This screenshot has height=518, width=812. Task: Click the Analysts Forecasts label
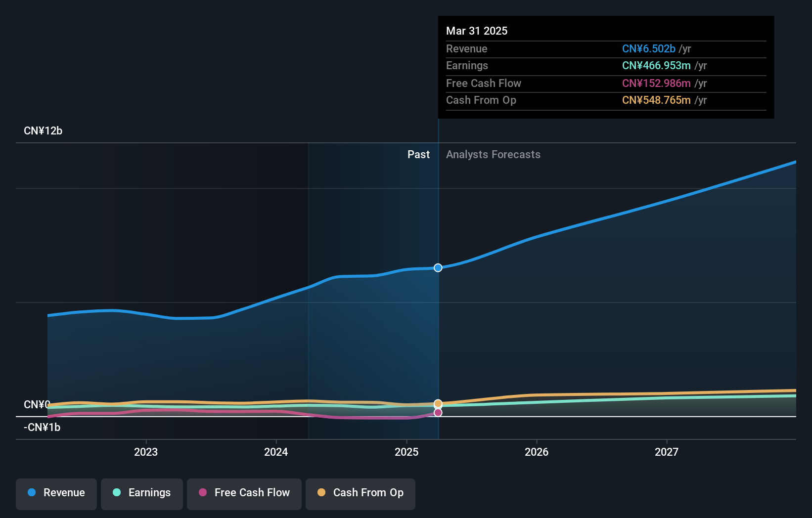493,155
